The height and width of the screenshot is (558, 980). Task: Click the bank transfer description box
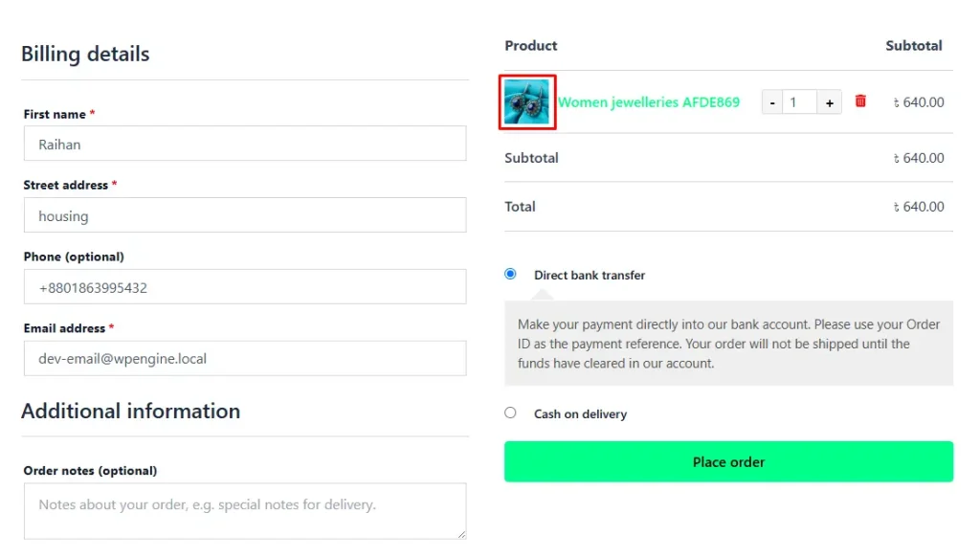[728, 343]
